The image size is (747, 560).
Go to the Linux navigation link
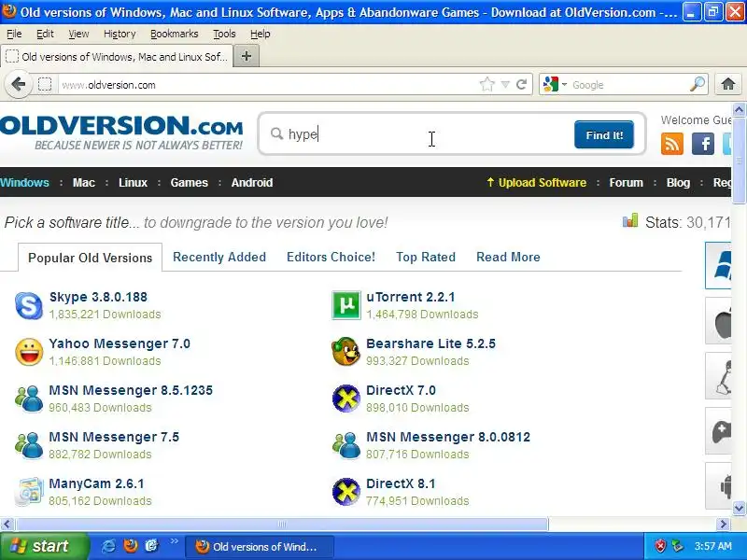click(x=133, y=182)
